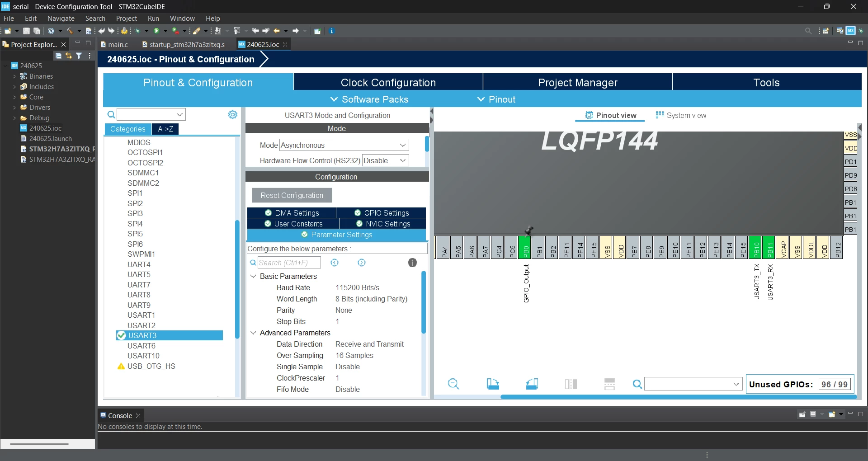Open the information icon in the toolbar

point(332,31)
